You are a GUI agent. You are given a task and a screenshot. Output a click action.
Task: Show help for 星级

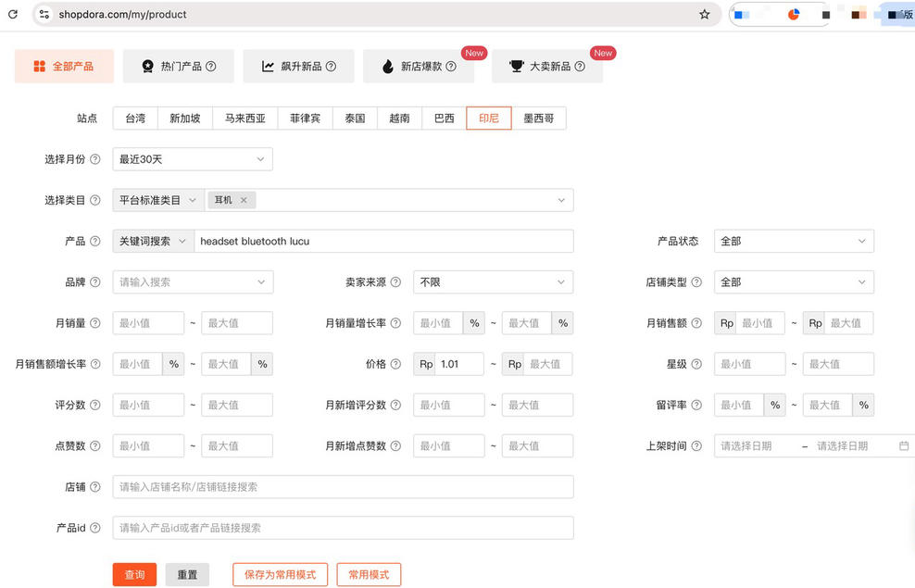click(696, 364)
